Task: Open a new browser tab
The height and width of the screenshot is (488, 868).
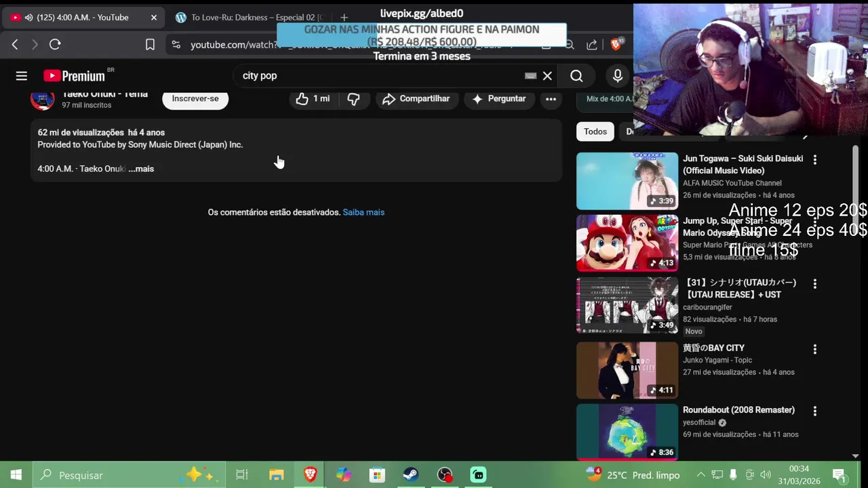Action: pyautogui.click(x=344, y=18)
